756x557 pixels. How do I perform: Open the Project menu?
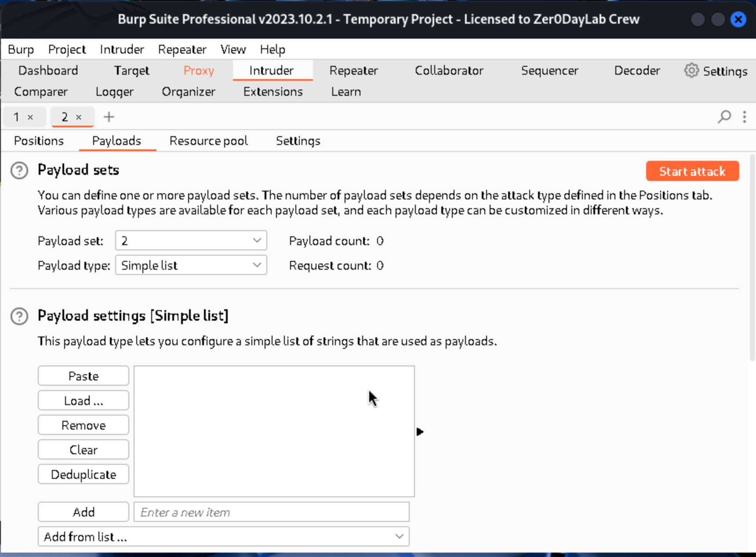pos(67,49)
